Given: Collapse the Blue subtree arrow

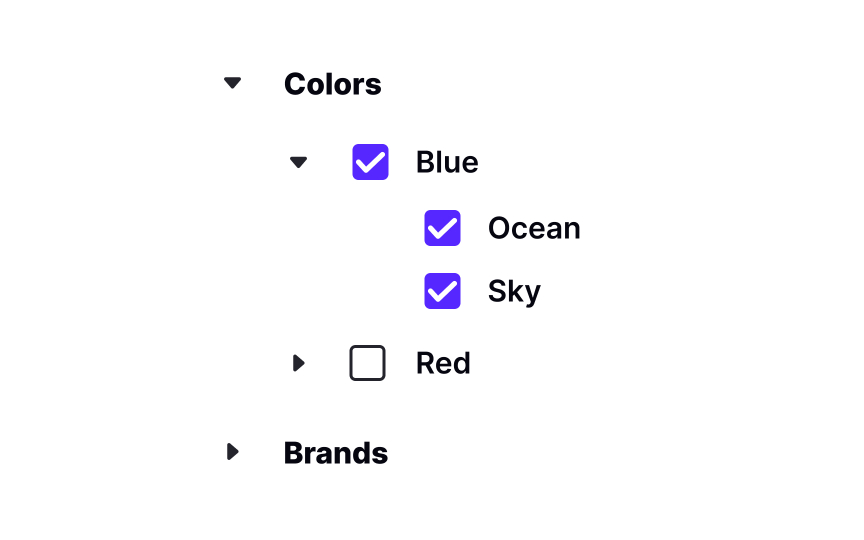Looking at the screenshot, I should coord(298,162).
